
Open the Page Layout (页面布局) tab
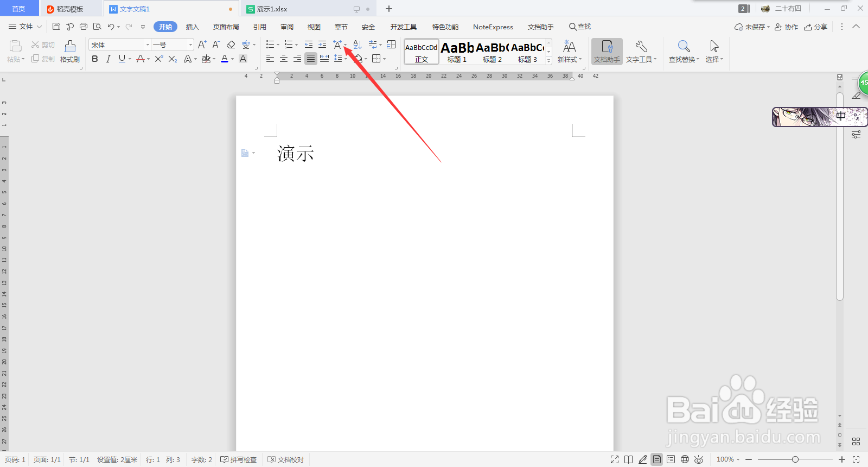[226, 27]
